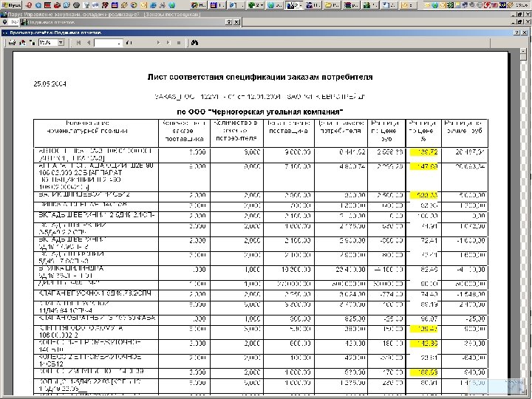This screenshot has width=532, height=399.
Task: Click help button in report preview title bar
Action: coord(517,33)
